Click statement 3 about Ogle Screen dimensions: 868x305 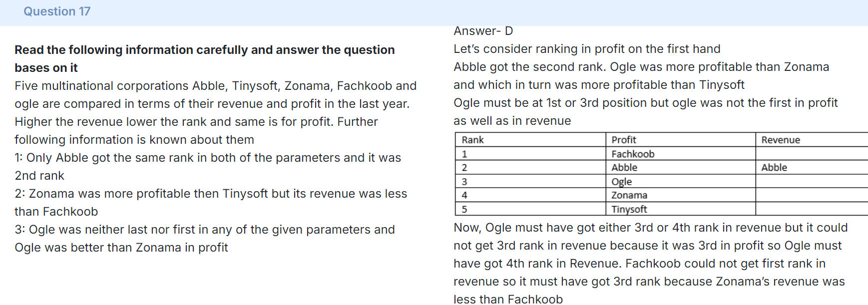point(205,239)
